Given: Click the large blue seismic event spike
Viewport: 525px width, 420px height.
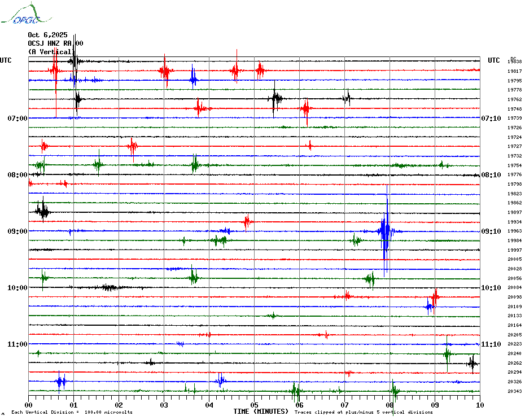Looking at the screenshot, I should 385,231.
